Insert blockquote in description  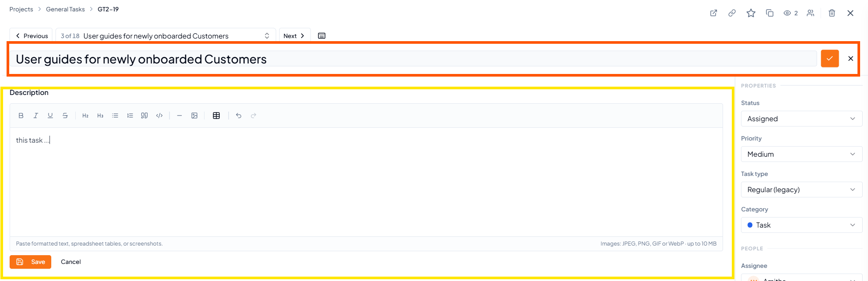145,116
